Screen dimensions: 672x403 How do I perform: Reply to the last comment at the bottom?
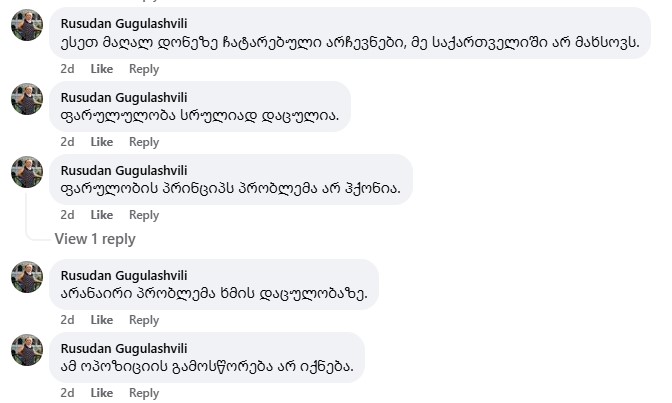144,393
